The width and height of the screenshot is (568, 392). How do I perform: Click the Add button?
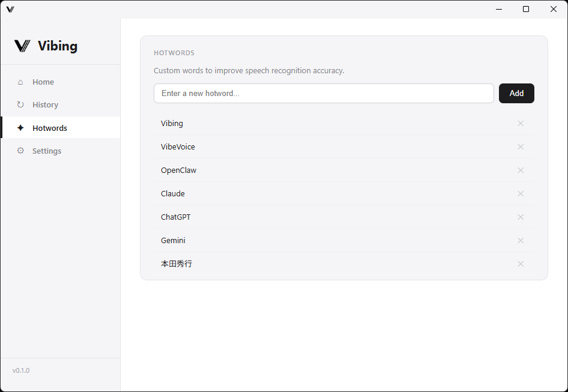click(x=516, y=93)
